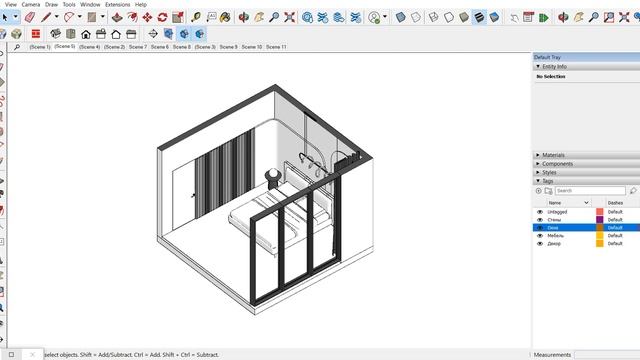Open the Camera menu
Image resolution: width=640 pixels, height=360 pixels.
click(31, 4)
